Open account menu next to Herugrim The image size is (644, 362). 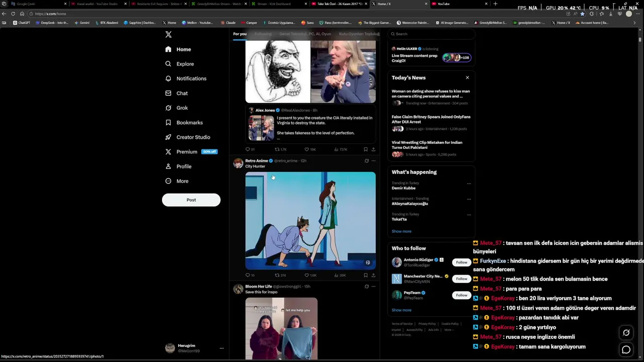tap(221, 348)
